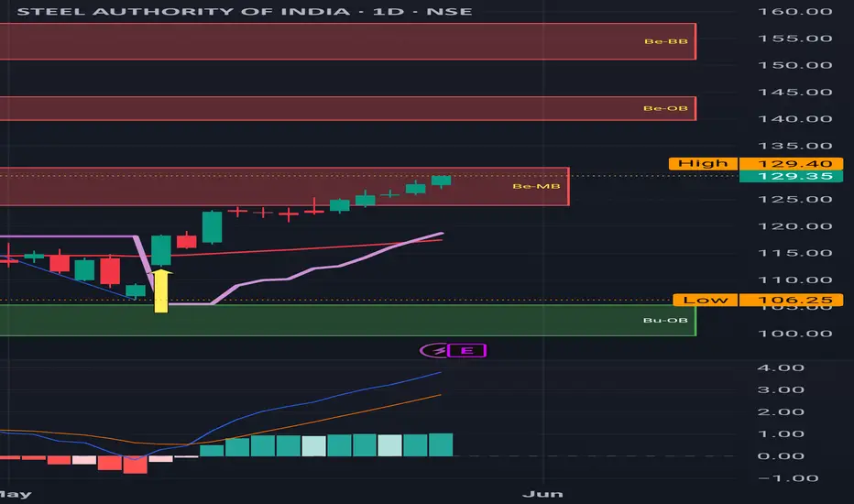Click the 2.00 indicator axis value
Image resolution: width=854 pixels, height=504 pixels.
[x=781, y=412]
